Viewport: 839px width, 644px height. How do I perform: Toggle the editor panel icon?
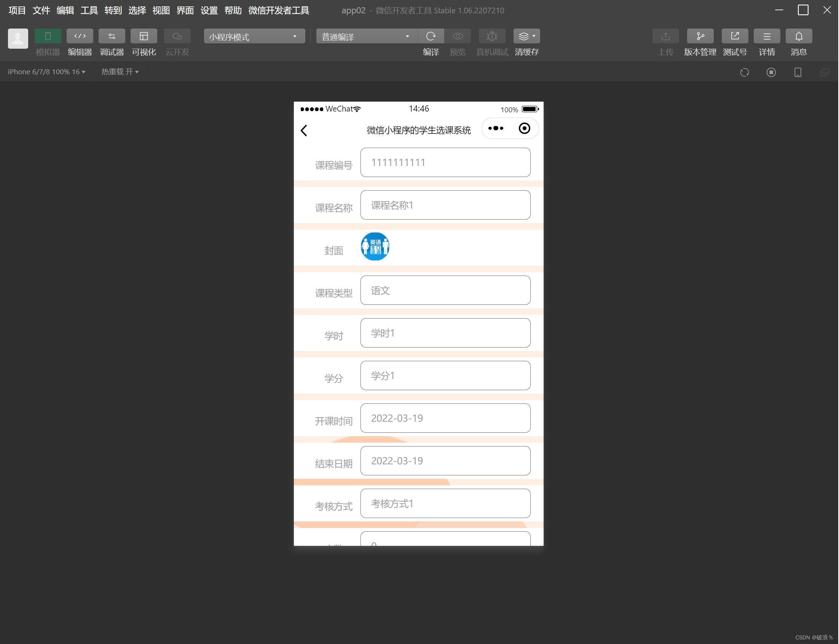(80, 36)
